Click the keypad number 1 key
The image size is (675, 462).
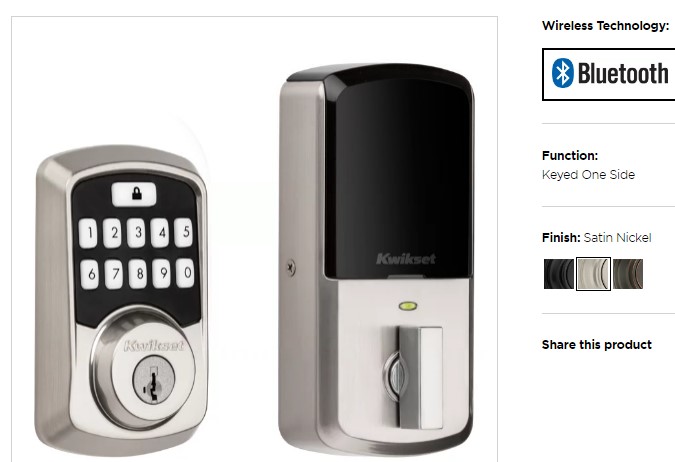tap(88, 233)
